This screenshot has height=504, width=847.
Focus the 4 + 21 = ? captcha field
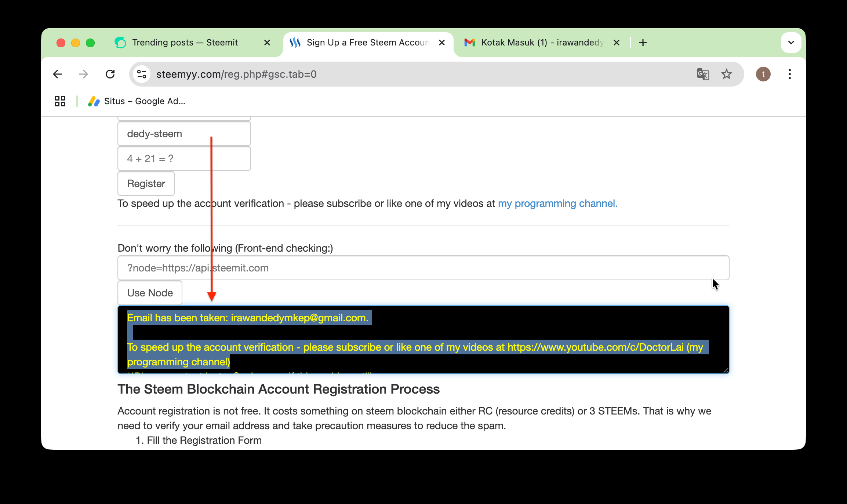point(184,158)
